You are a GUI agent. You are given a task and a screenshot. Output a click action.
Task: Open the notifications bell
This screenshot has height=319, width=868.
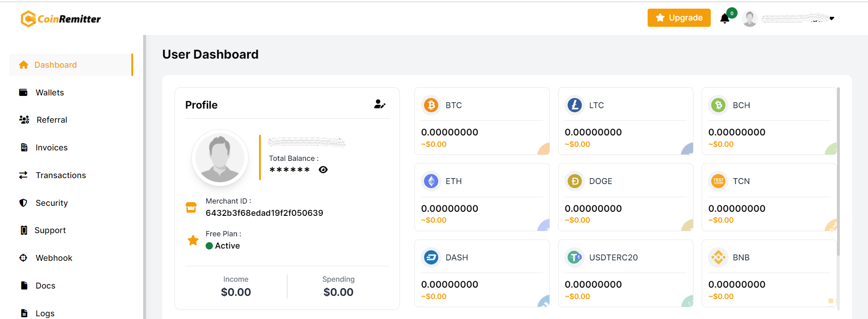pyautogui.click(x=725, y=19)
